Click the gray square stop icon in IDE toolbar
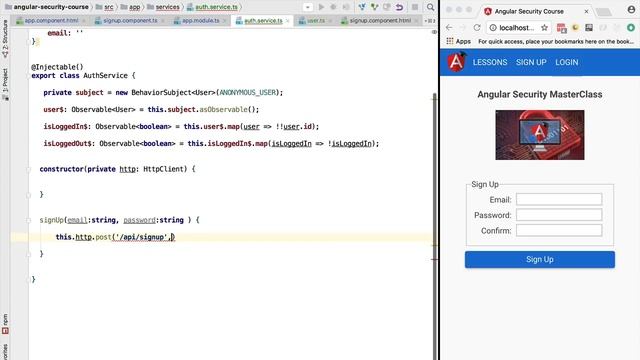The width and height of the screenshot is (640, 360). point(415,7)
